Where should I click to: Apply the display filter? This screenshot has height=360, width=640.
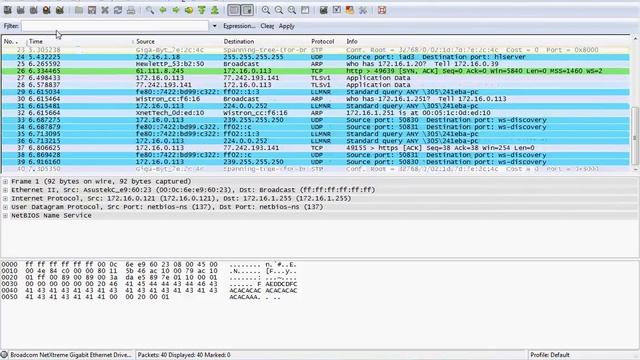tap(287, 26)
